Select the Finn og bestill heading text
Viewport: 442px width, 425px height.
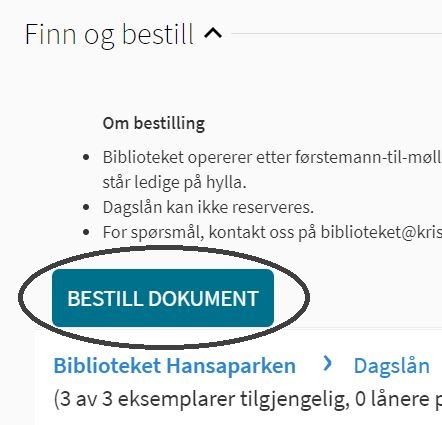pyautogui.click(x=109, y=35)
